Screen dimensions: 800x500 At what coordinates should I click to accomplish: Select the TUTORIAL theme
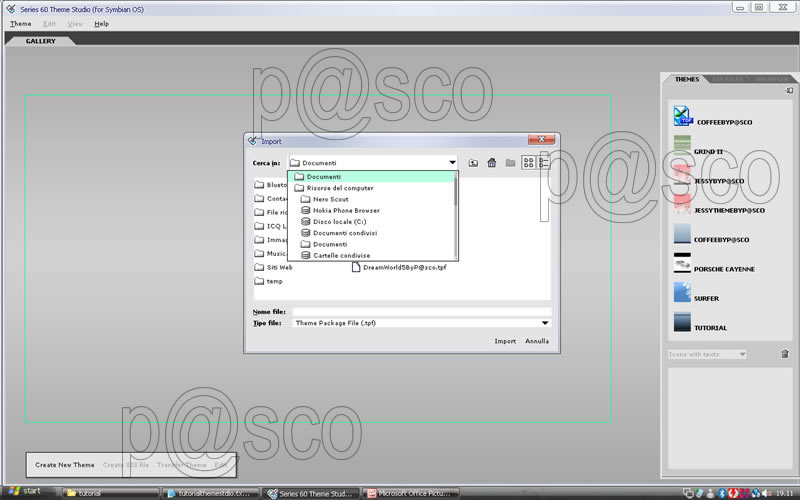[x=700, y=322]
